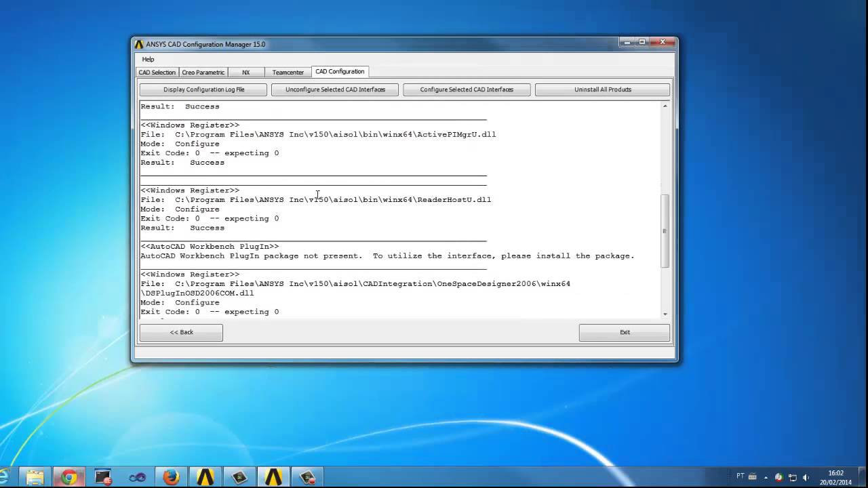This screenshot has width=868, height=488.
Task: Click the ANSYS taskbar icon next to Firefox
Action: pyautogui.click(x=205, y=477)
